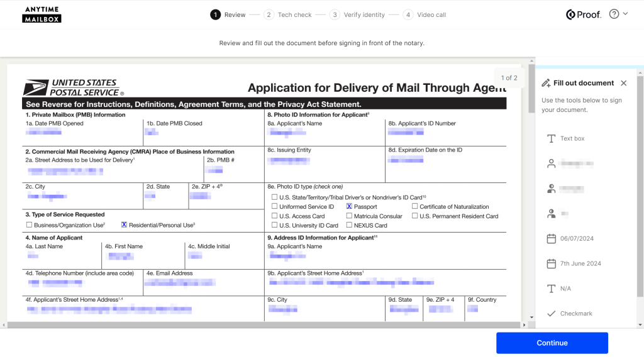Toggle the Passport checkbox
This screenshot has height=357, width=644.
coord(349,206)
